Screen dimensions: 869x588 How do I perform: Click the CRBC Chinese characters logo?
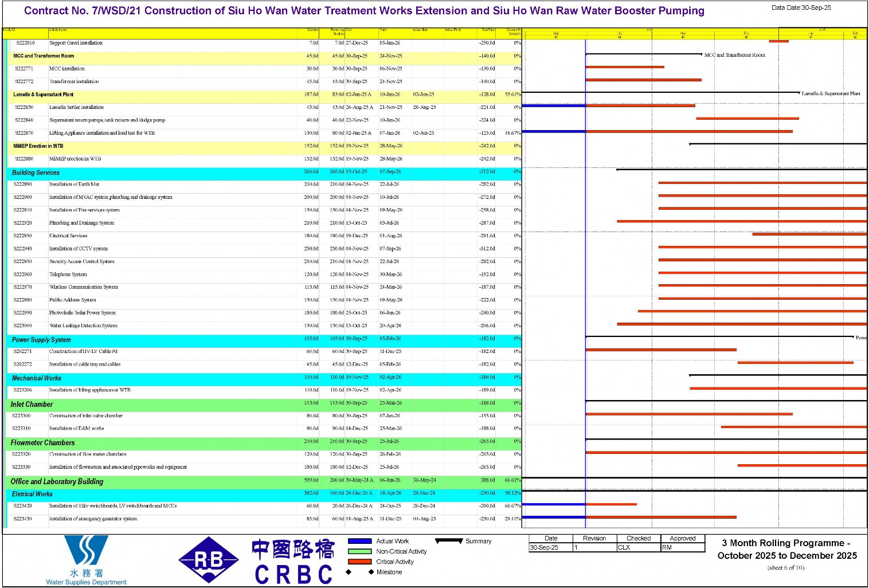(x=293, y=561)
